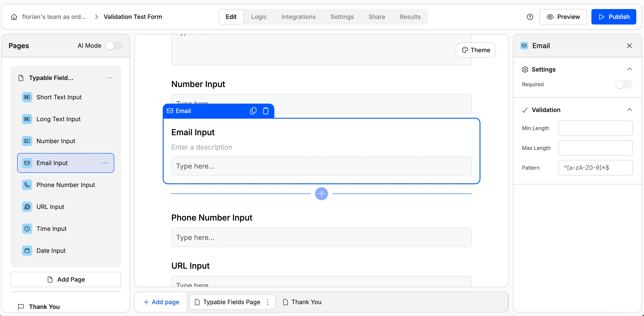Click the Number Input field icon

click(x=27, y=141)
